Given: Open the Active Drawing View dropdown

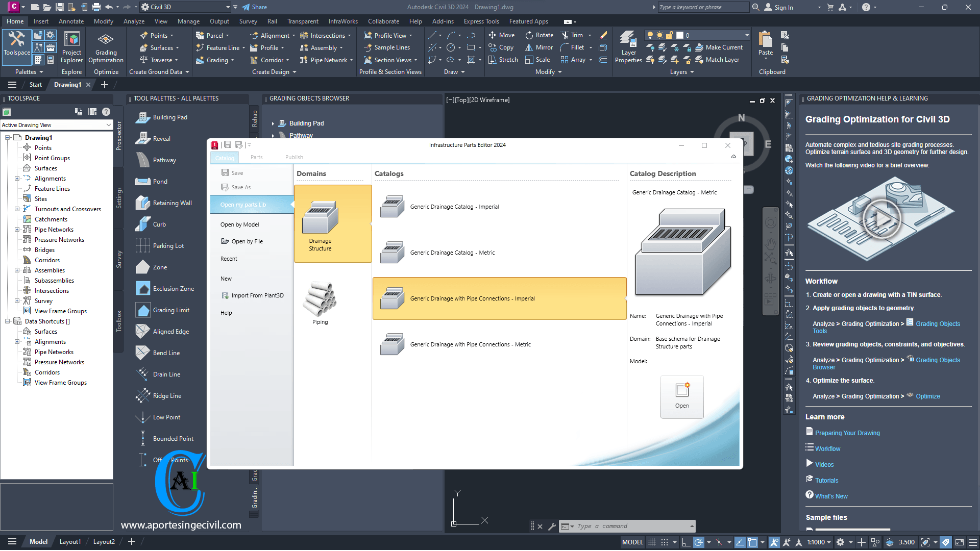Looking at the screenshot, I should 108,124.
